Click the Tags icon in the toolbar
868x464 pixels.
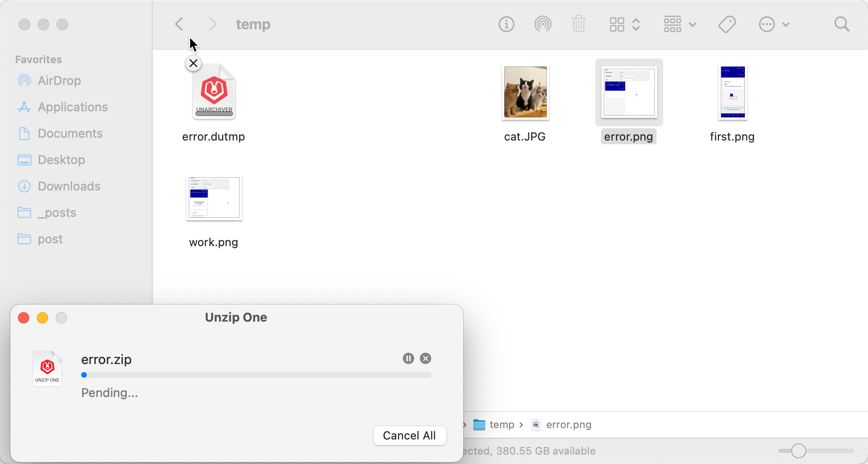coord(726,24)
